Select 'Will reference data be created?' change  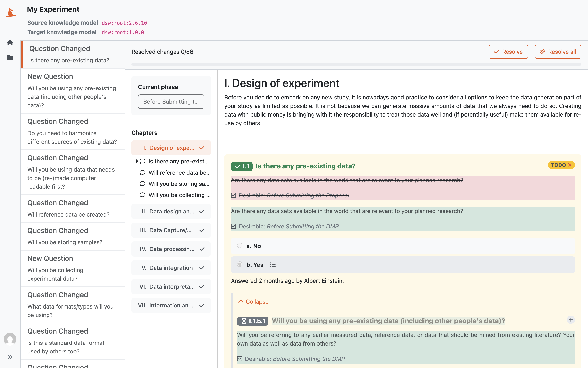coord(73,209)
